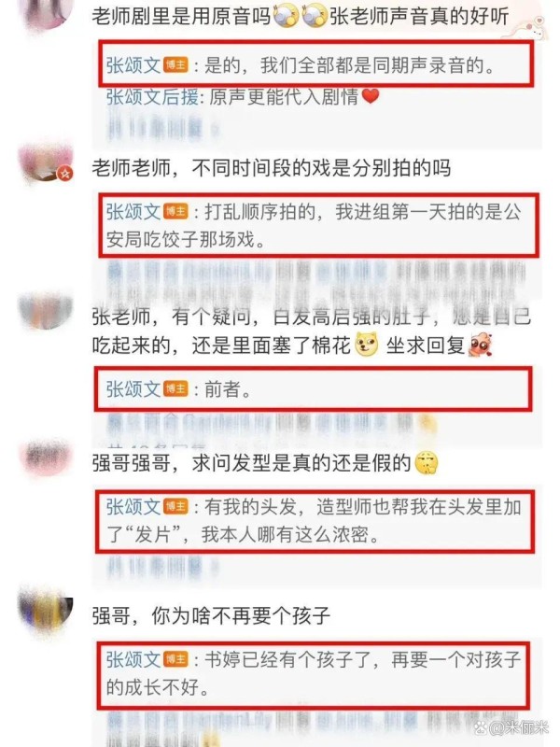This screenshot has width=560, height=747.
Task: Click first smiling emoji after 用原音吗
Action: pos(286,16)
